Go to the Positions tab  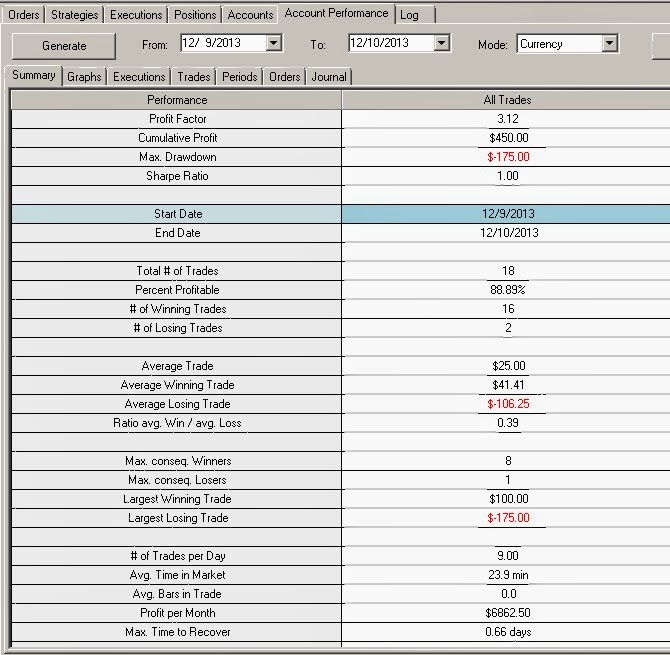click(195, 15)
